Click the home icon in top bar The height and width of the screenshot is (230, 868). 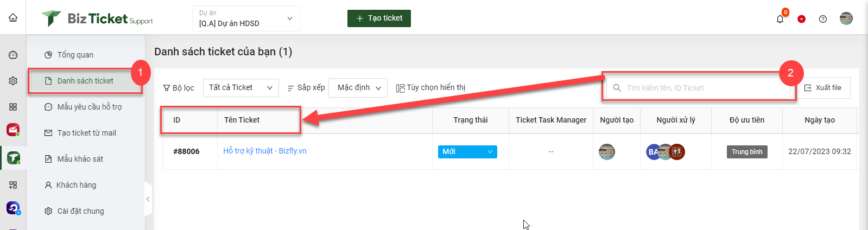pos(13,17)
